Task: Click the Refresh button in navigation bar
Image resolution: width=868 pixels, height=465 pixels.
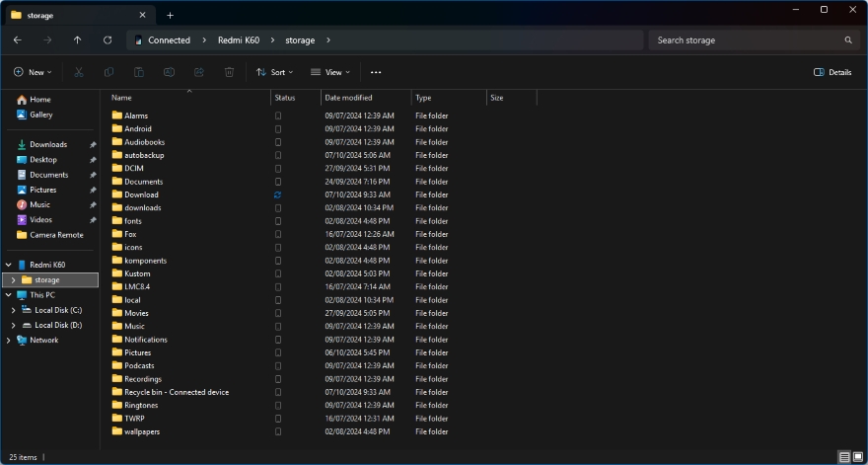Action: tap(108, 40)
